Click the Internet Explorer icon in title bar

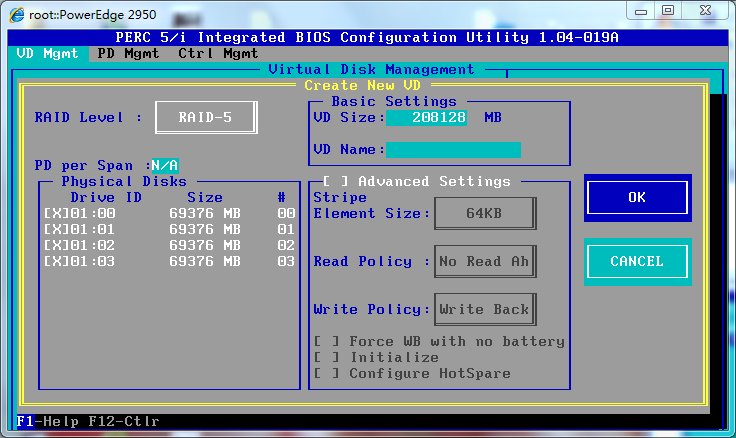coord(17,15)
